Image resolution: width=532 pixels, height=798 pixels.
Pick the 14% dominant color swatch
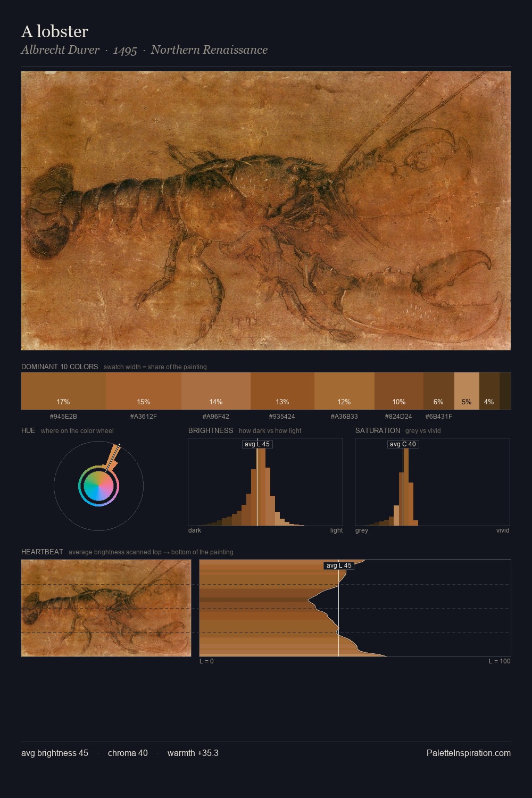tap(216, 391)
